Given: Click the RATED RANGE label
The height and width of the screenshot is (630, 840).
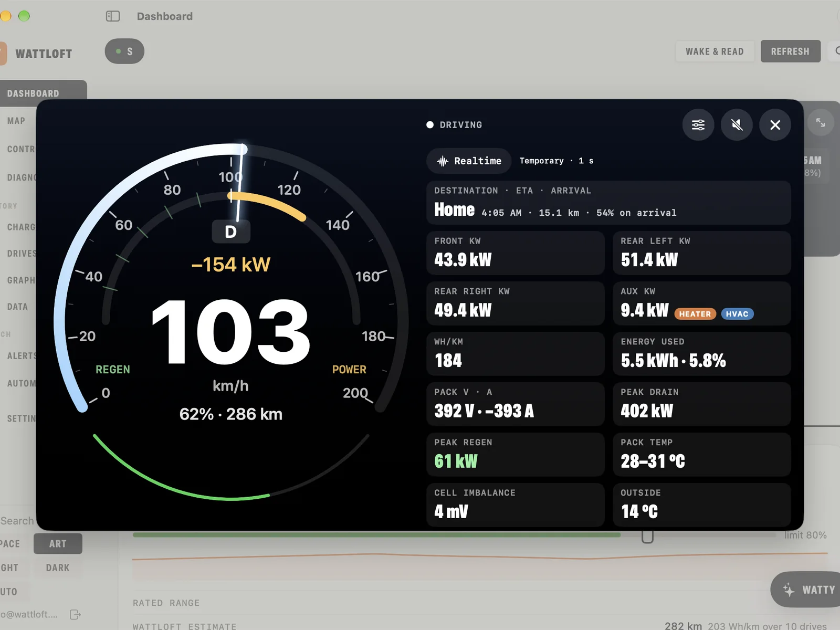Looking at the screenshot, I should [166, 603].
